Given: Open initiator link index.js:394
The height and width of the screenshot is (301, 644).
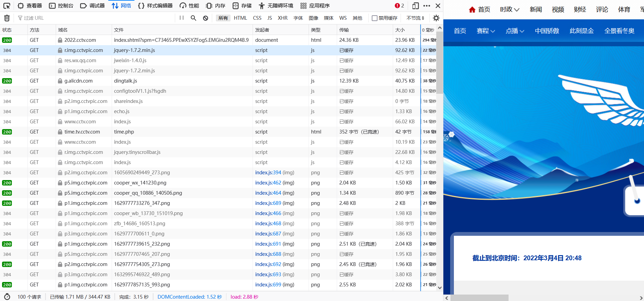Looking at the screenshot, I should pos(268,173).
